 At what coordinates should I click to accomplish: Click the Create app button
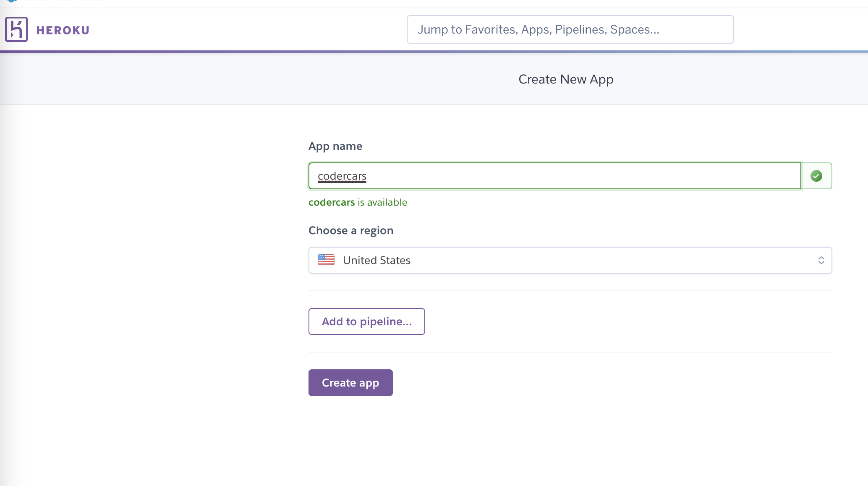(x=350, y=383)
